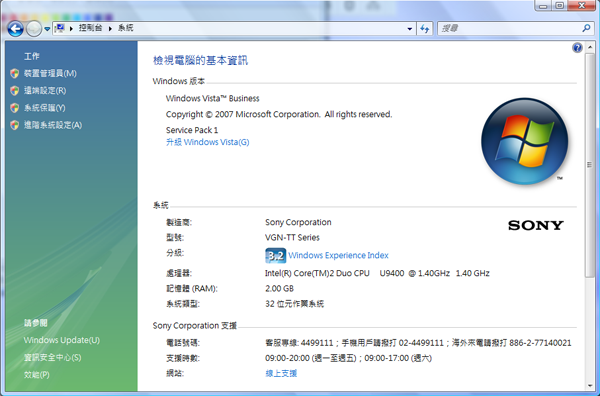This screenshot has width=600, height=396.
Task: Click the Refresh button beside address bar
Action: [425, 29]
